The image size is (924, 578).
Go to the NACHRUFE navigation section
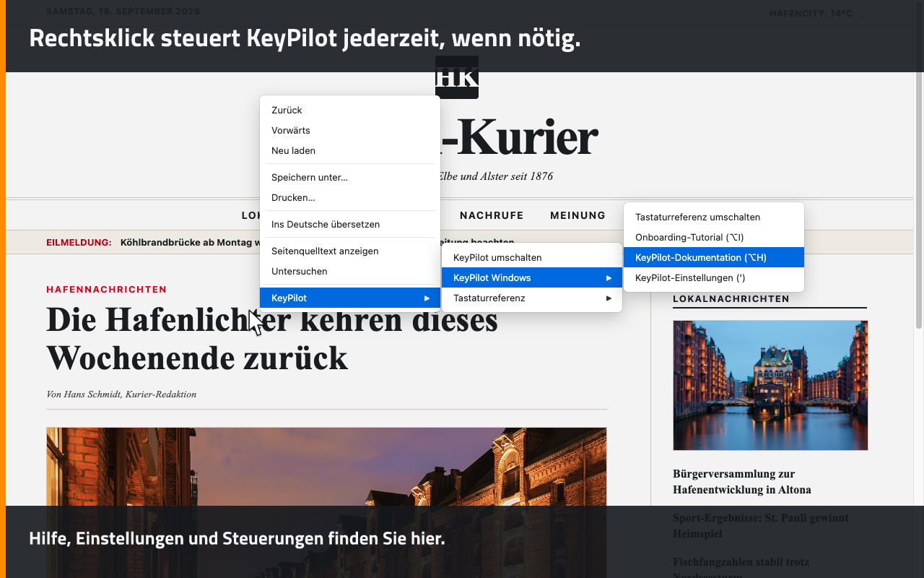492,215
